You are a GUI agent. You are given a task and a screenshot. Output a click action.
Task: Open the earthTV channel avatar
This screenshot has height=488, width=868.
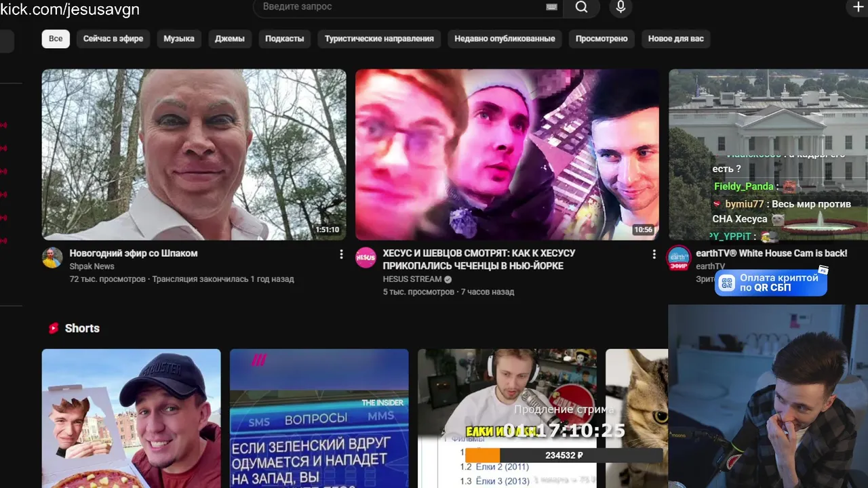(679, 258)
